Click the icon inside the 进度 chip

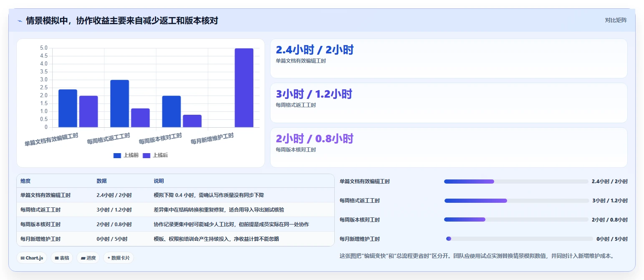tap(83, 258)
